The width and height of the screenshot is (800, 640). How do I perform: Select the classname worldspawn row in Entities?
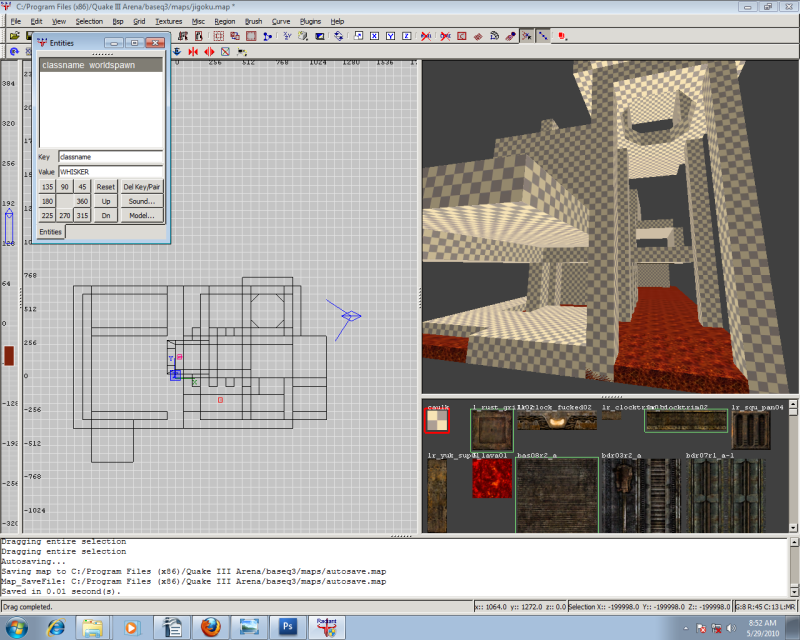coord(101,65)
